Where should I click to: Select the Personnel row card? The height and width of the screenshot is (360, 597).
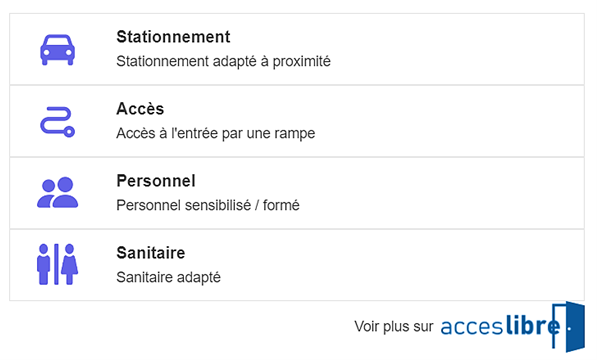coord(297,193)
